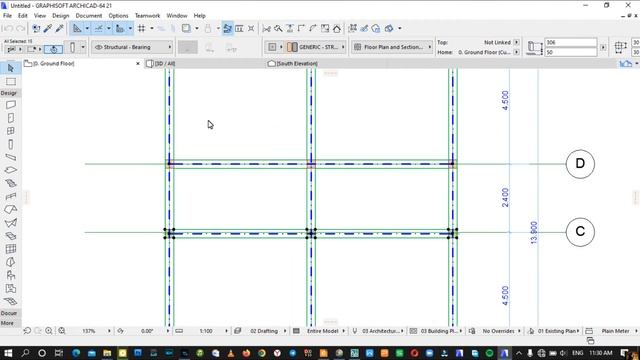The height and width of the screenshot is (360, 640).
Task: Choose the Shell tool
Action: pyautogui.click(x=11, y=223)
